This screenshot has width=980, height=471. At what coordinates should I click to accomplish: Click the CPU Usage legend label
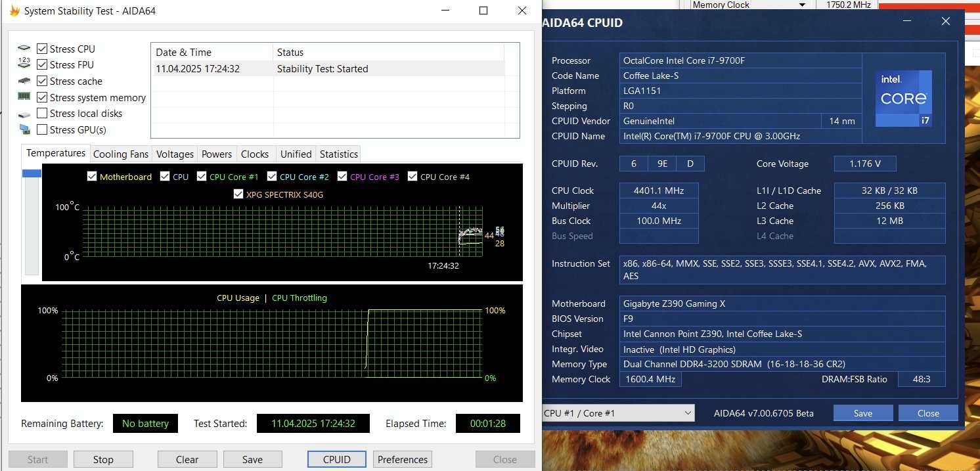238,298
